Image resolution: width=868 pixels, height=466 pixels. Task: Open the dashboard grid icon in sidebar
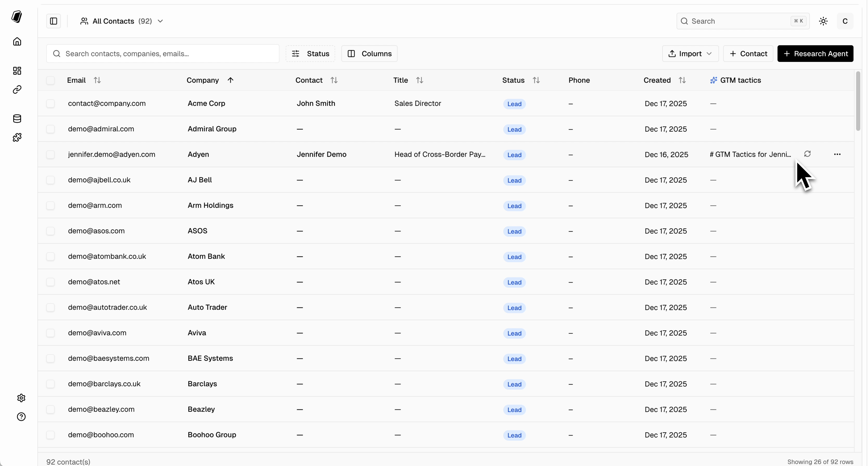pos(17,71)
